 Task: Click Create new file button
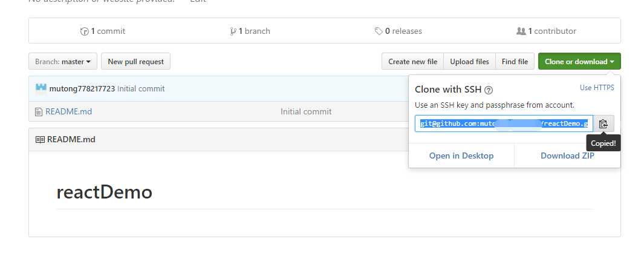(x=412, y=62)
